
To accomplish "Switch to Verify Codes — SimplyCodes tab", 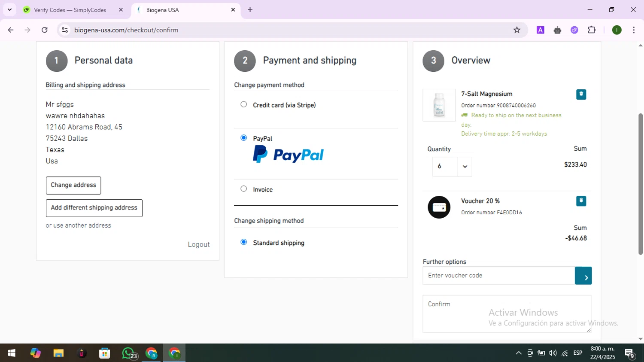I will [x=70, y=10].
